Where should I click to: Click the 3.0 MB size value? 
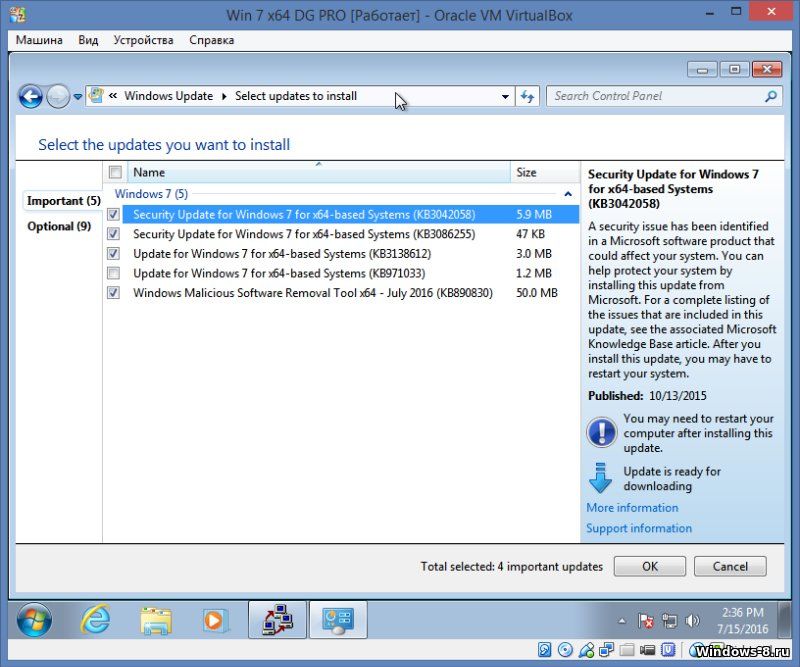tap(534, 254)
